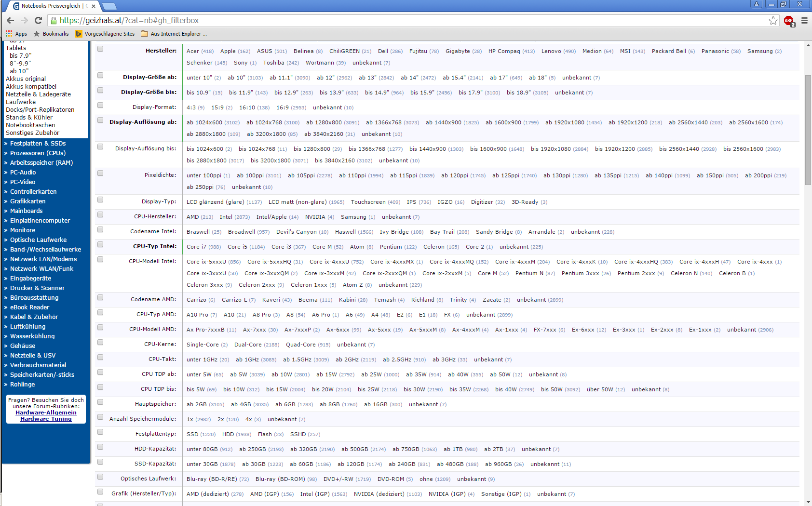
Task: Expand Prozessoren (CPUs) category
Action: (x=38, y=153)
